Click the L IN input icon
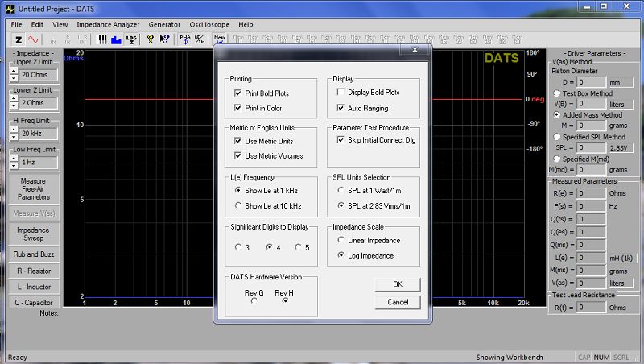This screenshot has height=364, width=644. (x=53, y=39)
